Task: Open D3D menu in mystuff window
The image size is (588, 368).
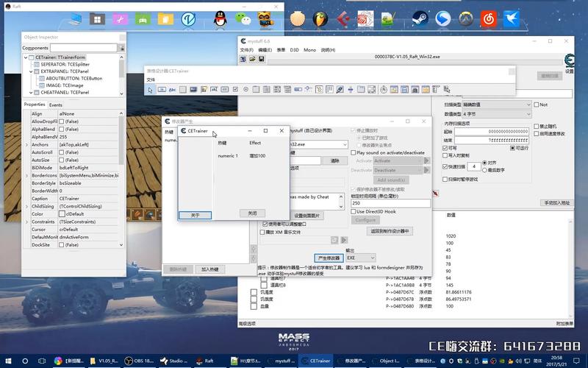Action: coord(295,50)
